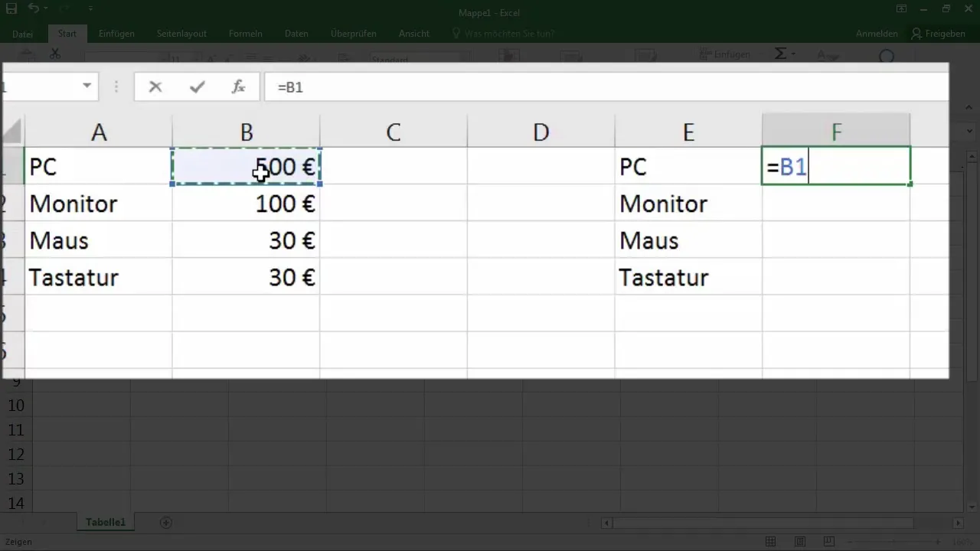
Task: Click the horizontal scrollbar right arrow
Action: (958, 523)
